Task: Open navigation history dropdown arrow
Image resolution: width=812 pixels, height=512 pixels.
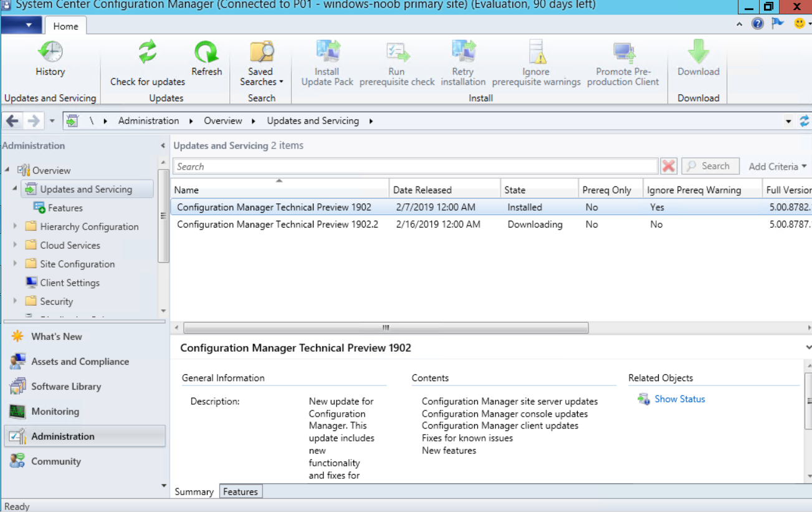Action: point(52,121)
